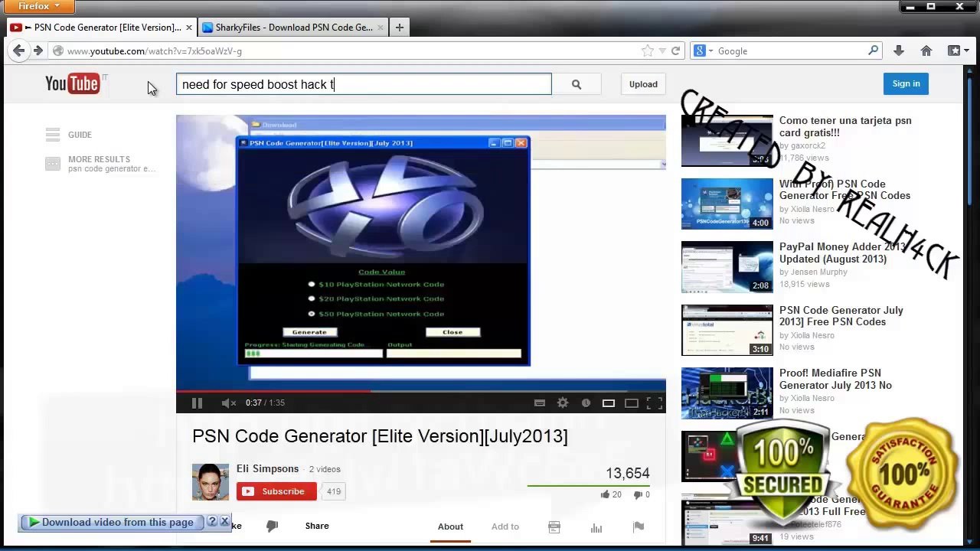Open the 4:00 PSN Code Generator thumbnail
Viewport: 980px width, 551px height.
tap(727, 204)
